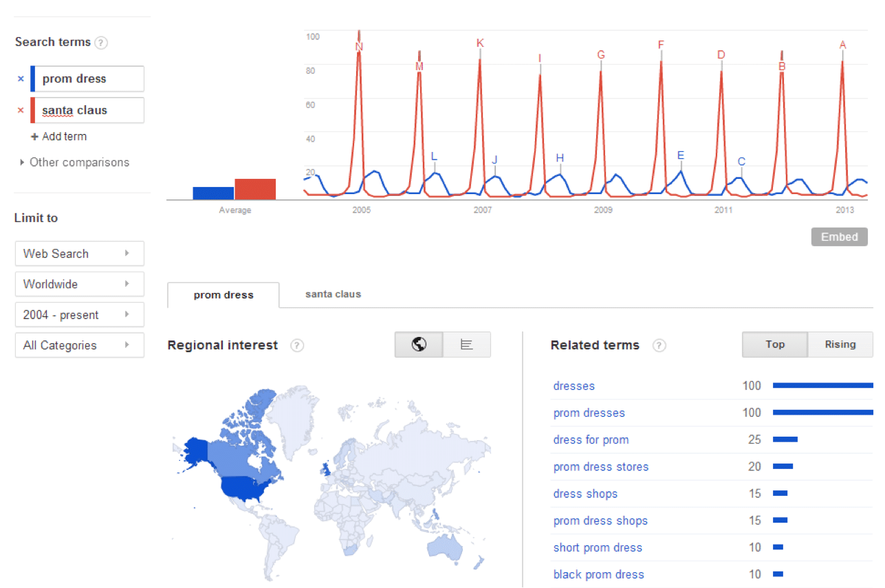Switch Regional interest to map view globe icon
The width and height of the screenshot is (885, 588).
point(418,344)
